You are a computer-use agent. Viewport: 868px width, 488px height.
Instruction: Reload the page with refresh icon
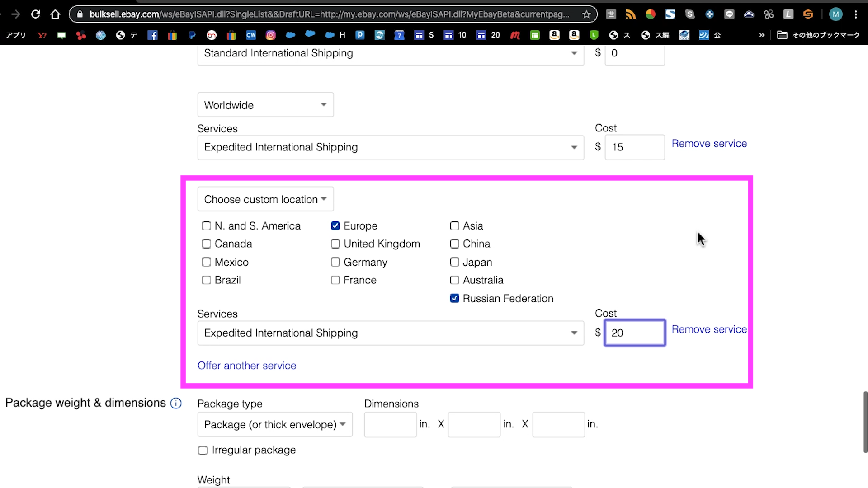pos(35,14)
